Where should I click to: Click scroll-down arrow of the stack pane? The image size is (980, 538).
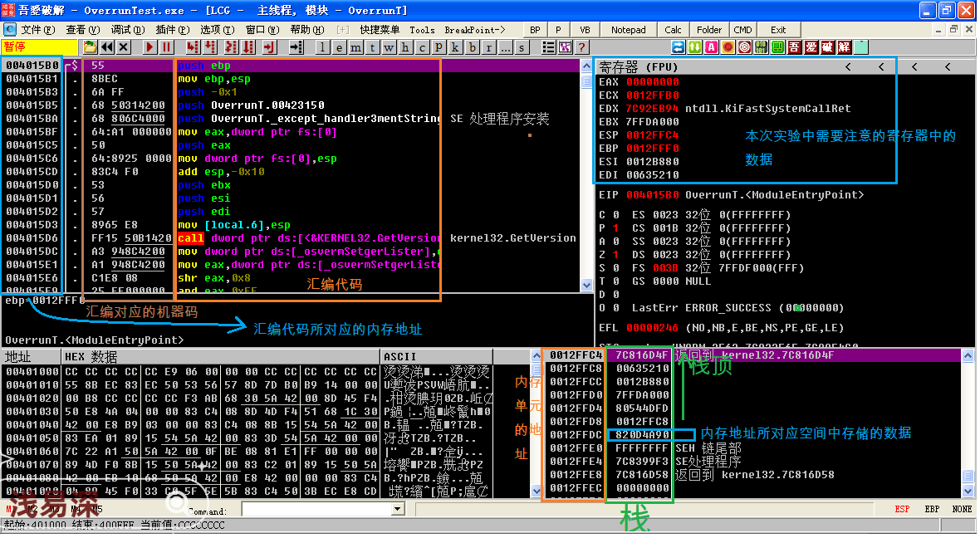click(x=968, y=492)
